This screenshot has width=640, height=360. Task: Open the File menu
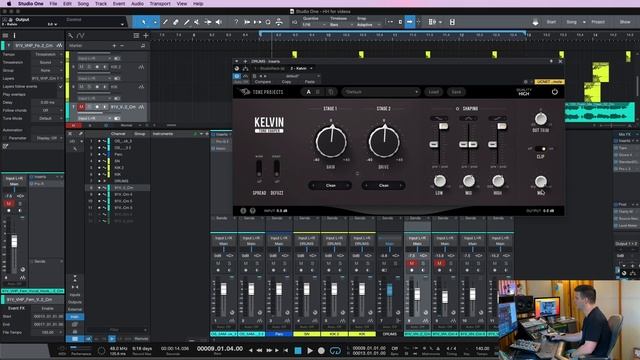click(x=53, y=4)
